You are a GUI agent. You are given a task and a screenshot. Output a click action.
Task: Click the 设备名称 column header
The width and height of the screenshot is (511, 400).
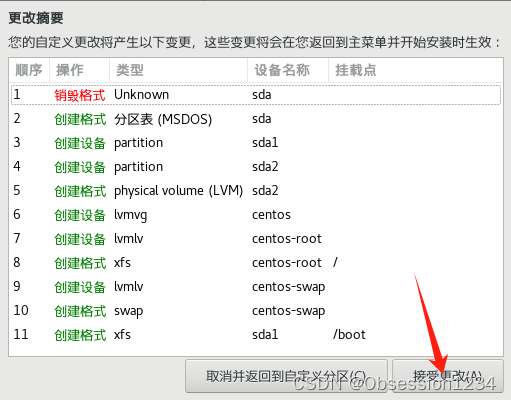[x=288, y=70]
